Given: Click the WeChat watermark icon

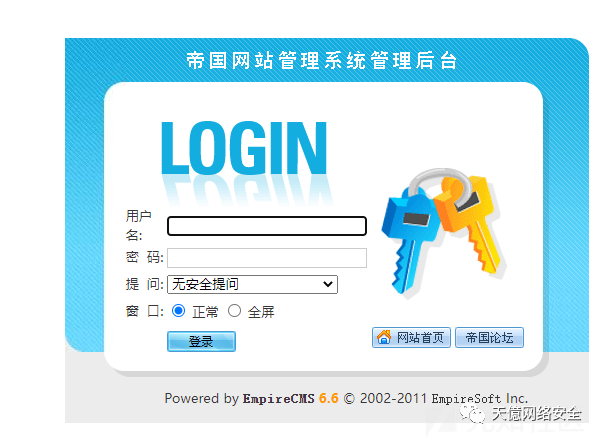Looking at the screenshot, I should 473,414.
